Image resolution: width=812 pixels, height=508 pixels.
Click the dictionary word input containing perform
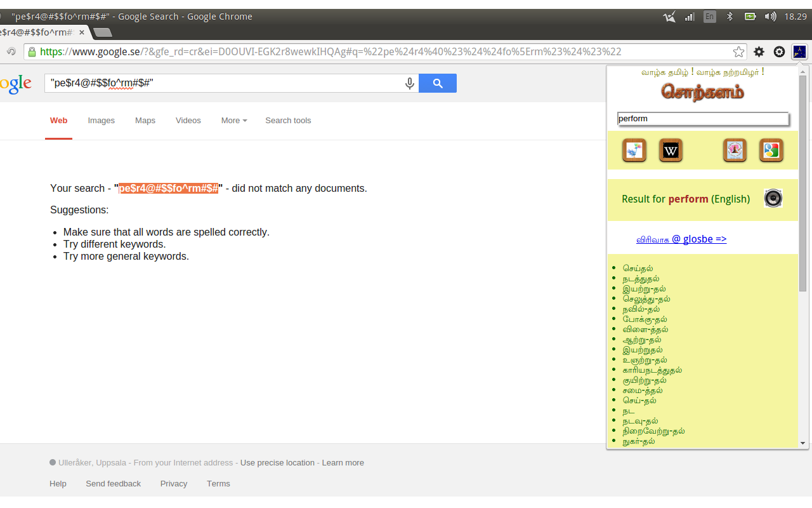coord(703,119)
